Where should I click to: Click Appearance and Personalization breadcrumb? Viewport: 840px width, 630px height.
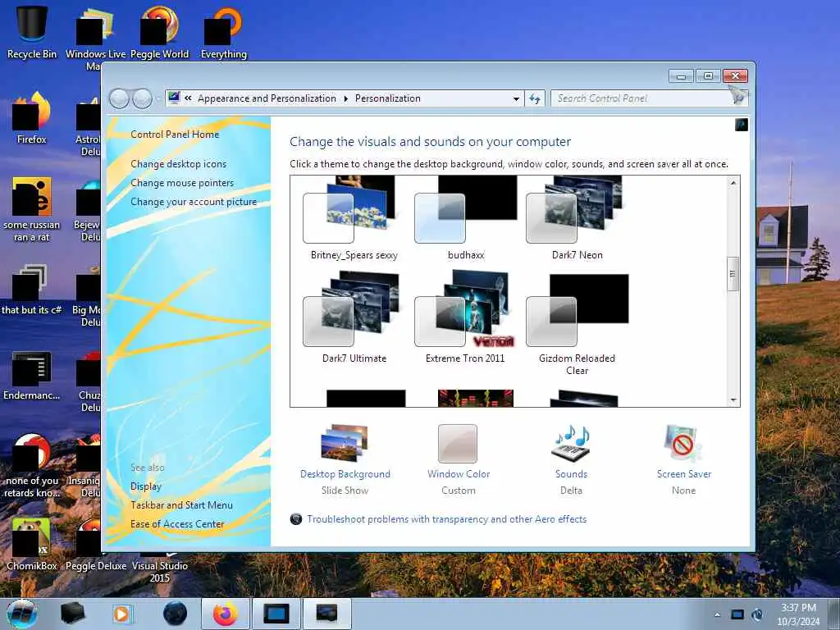(x=267, y=98)
